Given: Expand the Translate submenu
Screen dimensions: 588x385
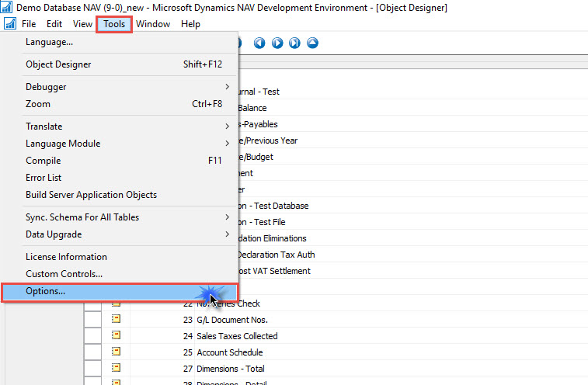Looking at the screenshot, I should click(120, 127).
